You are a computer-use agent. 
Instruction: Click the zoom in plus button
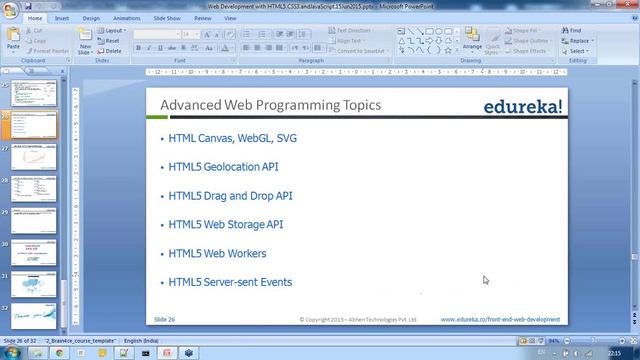(x=622, y=341)
